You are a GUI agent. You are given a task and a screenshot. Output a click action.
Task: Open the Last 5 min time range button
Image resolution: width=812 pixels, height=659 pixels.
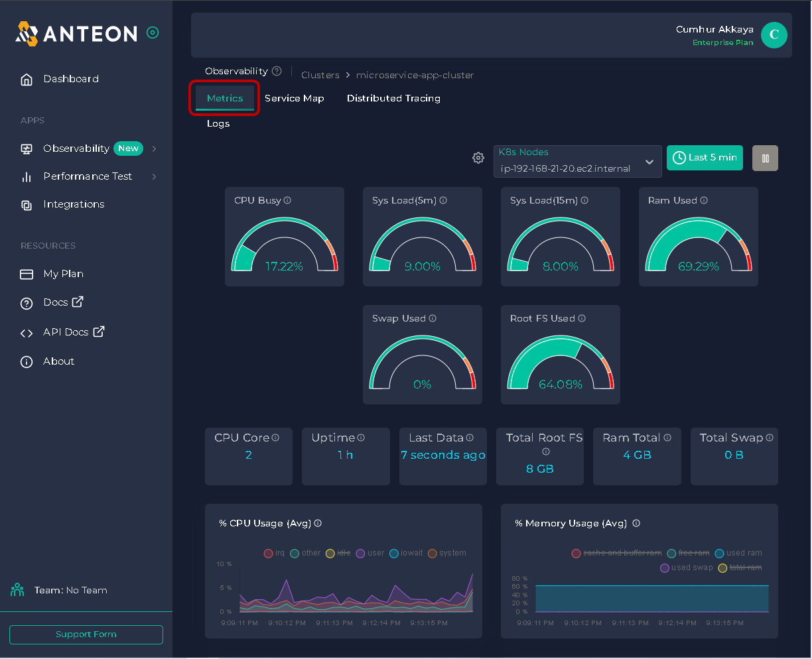pyautogui.click(x=705, y=158)
